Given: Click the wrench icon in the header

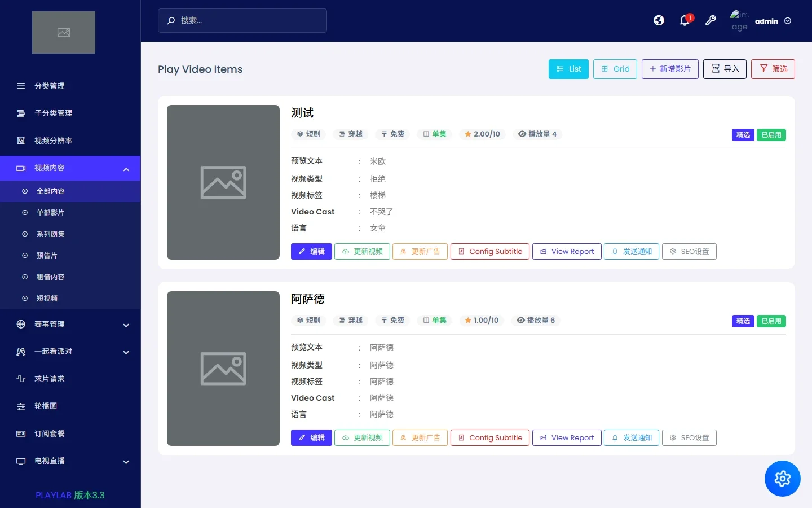Looking at the screenshot, I should (710, 21).
